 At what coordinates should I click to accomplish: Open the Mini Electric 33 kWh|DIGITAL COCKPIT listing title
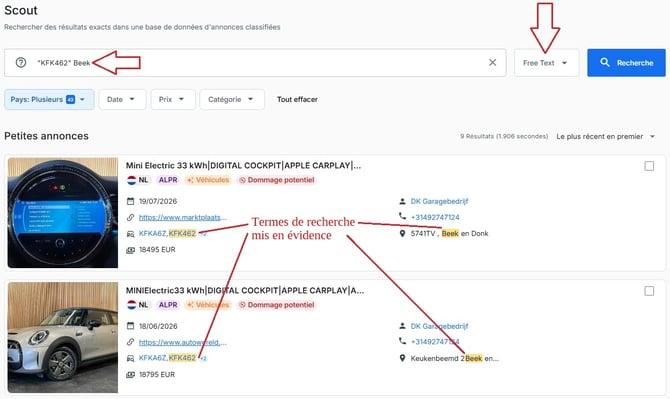(243, 166)
